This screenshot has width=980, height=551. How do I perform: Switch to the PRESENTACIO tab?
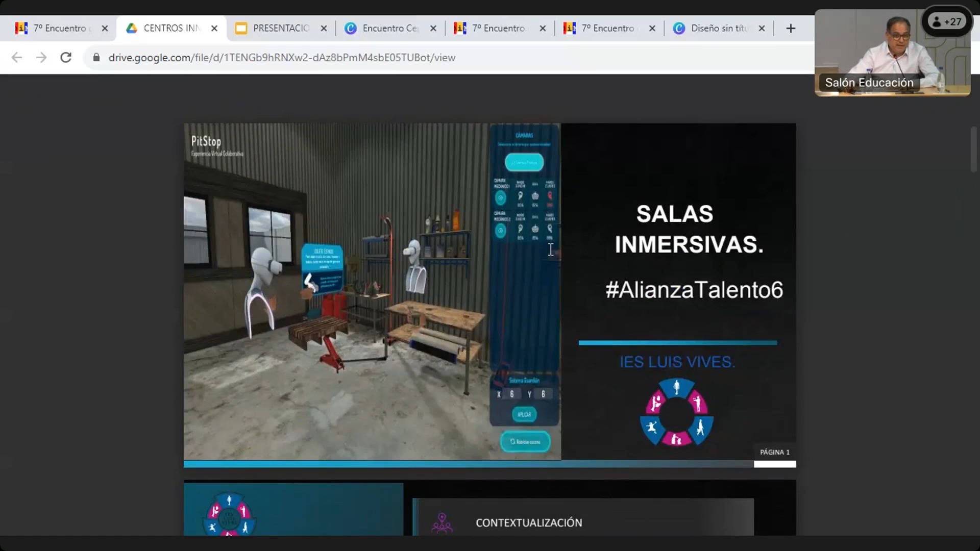281,29
